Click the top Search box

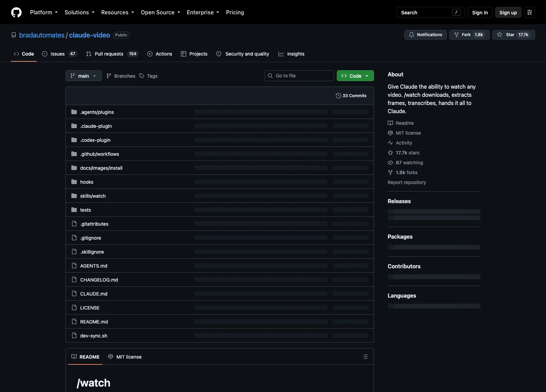coord(431,12)
